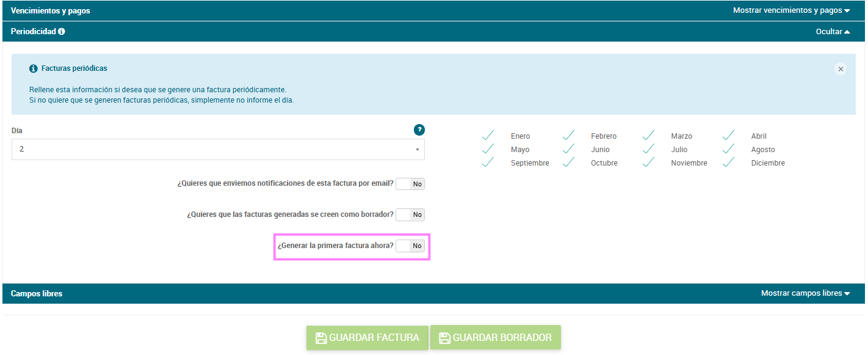Screen dimensions: 868x355
Task: Toggle the Febrero month checkmark
Action: click(568, 136)
